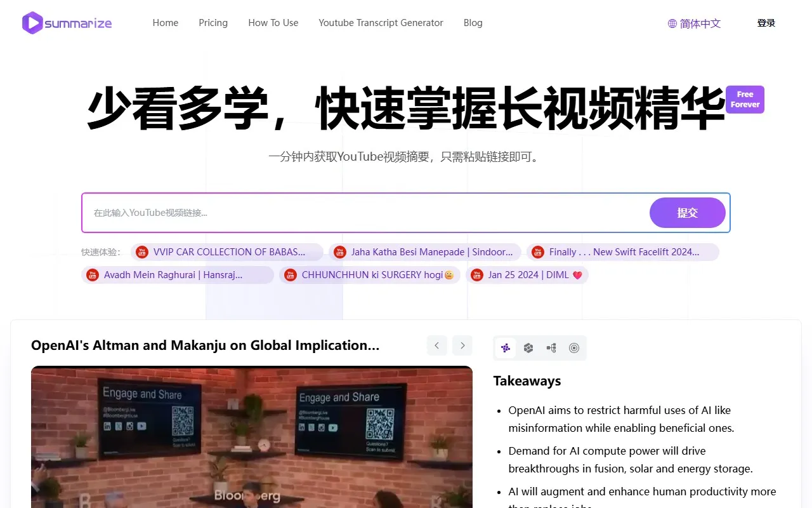The image size is (812, 508).
Task: Select the concentric target view icon
Action: (x=574, y=348)
